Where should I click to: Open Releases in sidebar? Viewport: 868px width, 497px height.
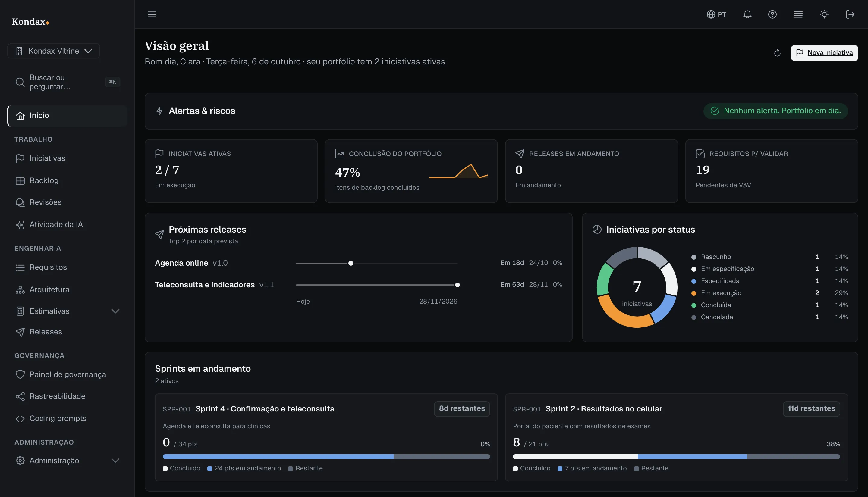pos(67,332)
